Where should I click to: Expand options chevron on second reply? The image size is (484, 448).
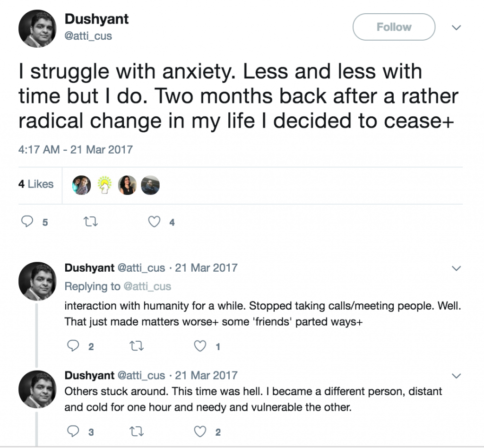[456, 376]
